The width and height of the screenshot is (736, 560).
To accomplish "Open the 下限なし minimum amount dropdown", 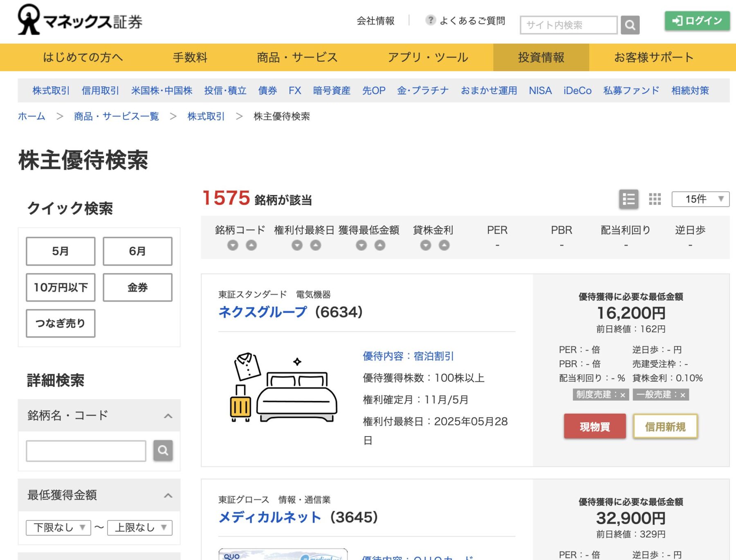I will [x=58, y=527].
